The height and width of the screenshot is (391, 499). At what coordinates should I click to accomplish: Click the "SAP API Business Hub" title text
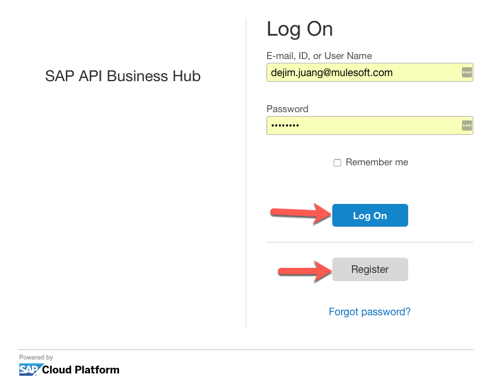pyautogui.click(x=123, y=76)
